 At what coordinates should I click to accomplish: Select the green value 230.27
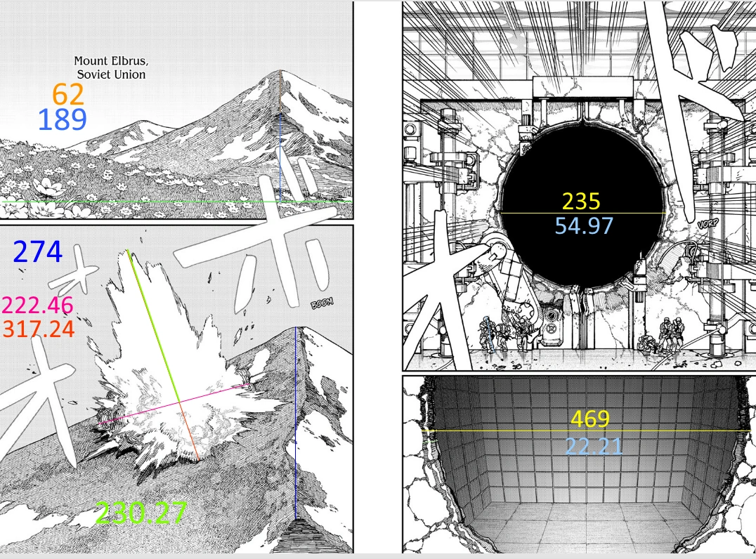pos(141,513)
